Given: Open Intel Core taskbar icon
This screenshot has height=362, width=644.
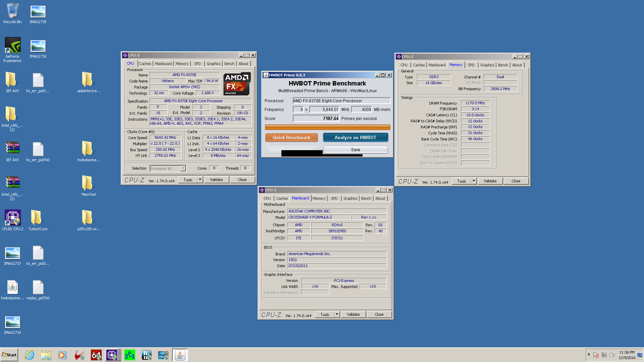Looking at the screenshot, I should coord(163,355).
